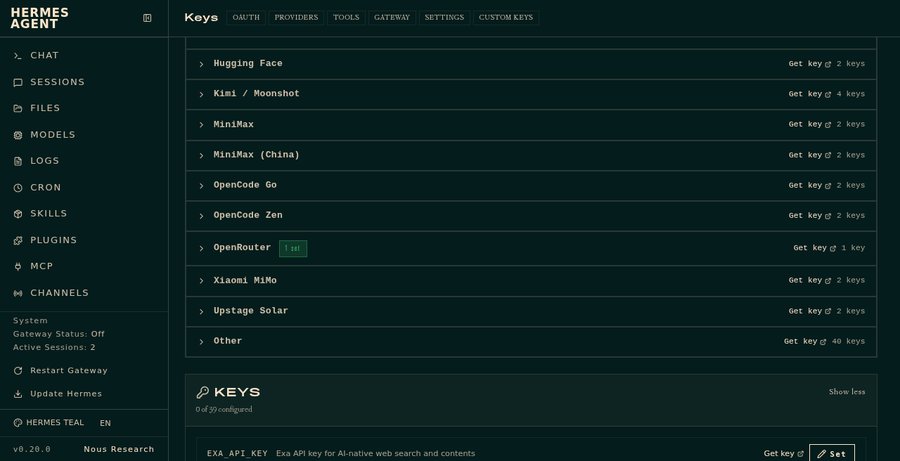Expand the Kimi / Moonshot provider row
Image resolution: width=900 pixels, height=461 pixels.
(531, 94)
